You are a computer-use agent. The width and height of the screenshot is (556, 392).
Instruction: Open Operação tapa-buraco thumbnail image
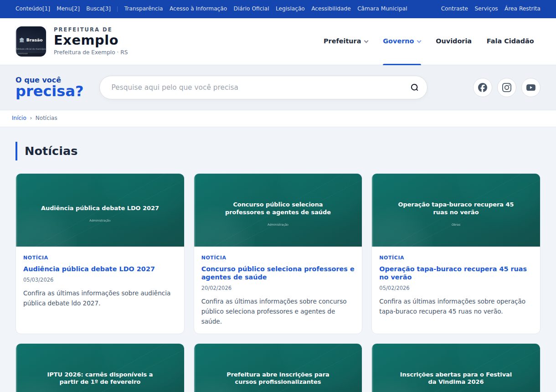point(456,210)
